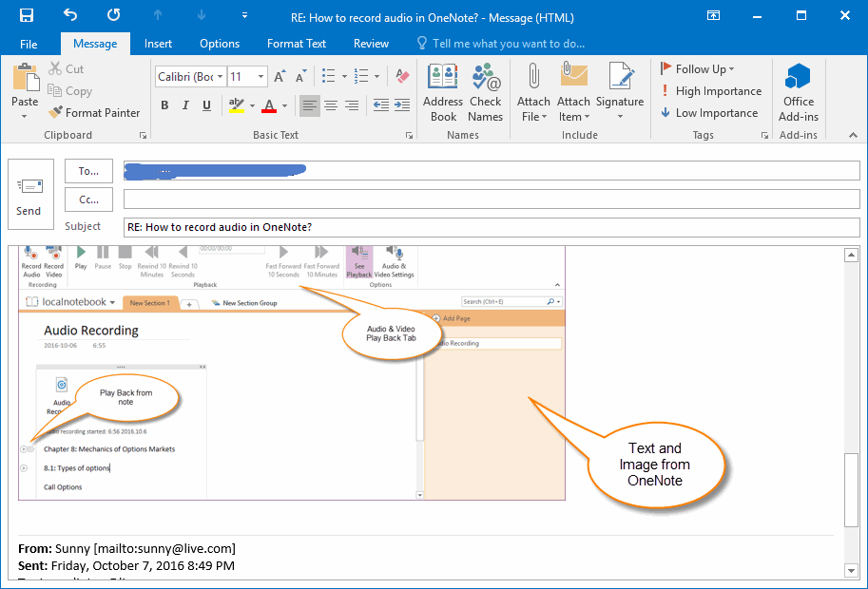The width and height of the screenshot is (868, 589).
Task: Open the Customize Quick Access Toolbar dropdown
Action: [244, 15]
